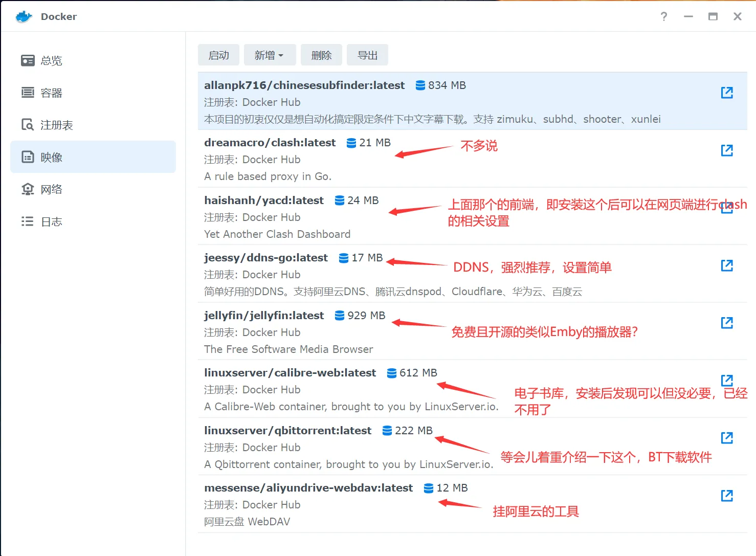Image resolution: width=756 pixels, height=556 pixels.
Task: Click the 612 MB size value
Action: click(418, 373)
